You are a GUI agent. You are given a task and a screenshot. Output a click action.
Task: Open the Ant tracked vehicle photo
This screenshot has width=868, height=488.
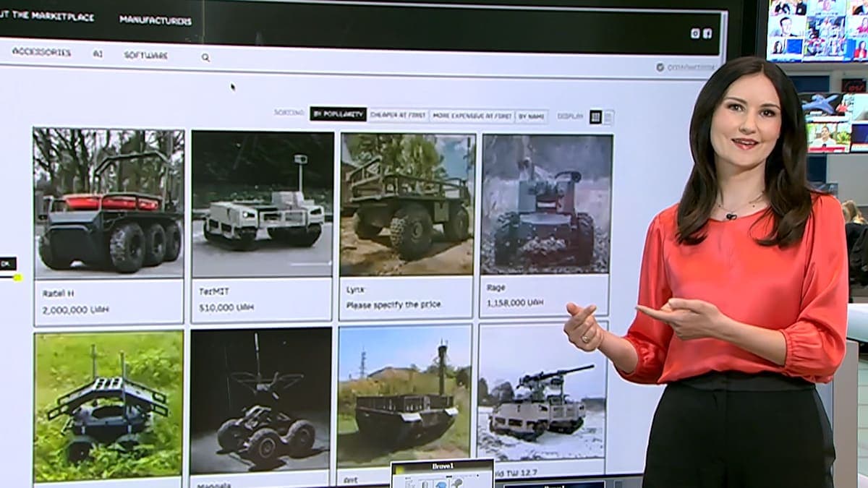404,396
